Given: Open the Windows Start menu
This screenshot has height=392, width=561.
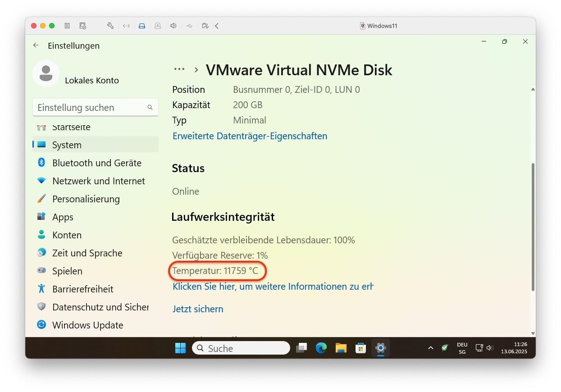Looking at the screenshot, I should pos(180,348).
